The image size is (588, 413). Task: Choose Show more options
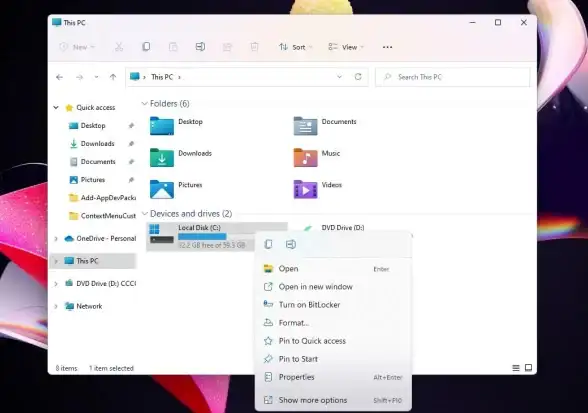point(333,400)
